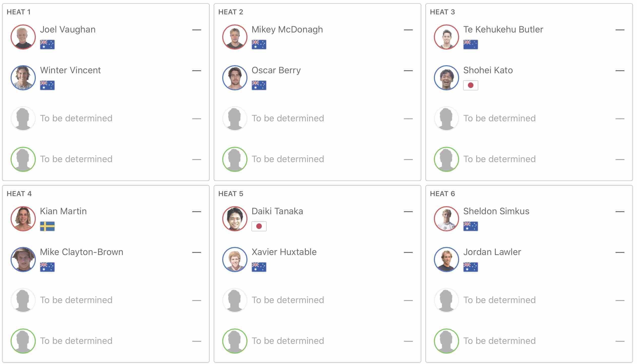Screen dimensions: 637x364
Task: Click the Australian flag under Jordan Lawler
Action: pyautogui.click(x=470, y=267)
